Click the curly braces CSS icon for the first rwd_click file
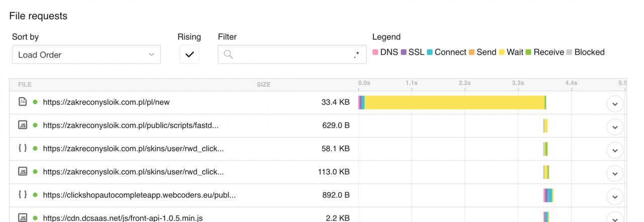The height and width of the screenshot is (222, 644). [x=22, y=149]
